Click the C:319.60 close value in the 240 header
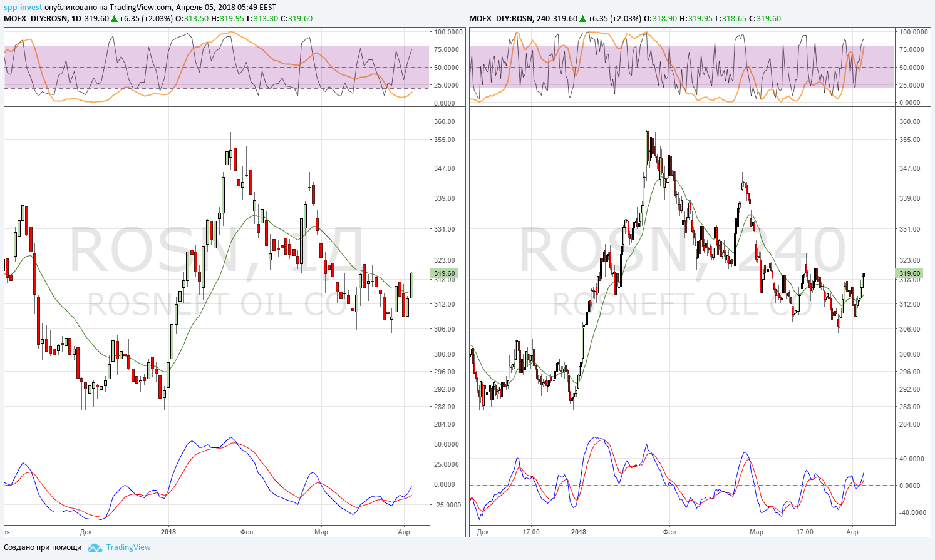Viewport: 935px width, 560px height. (765, 19)
